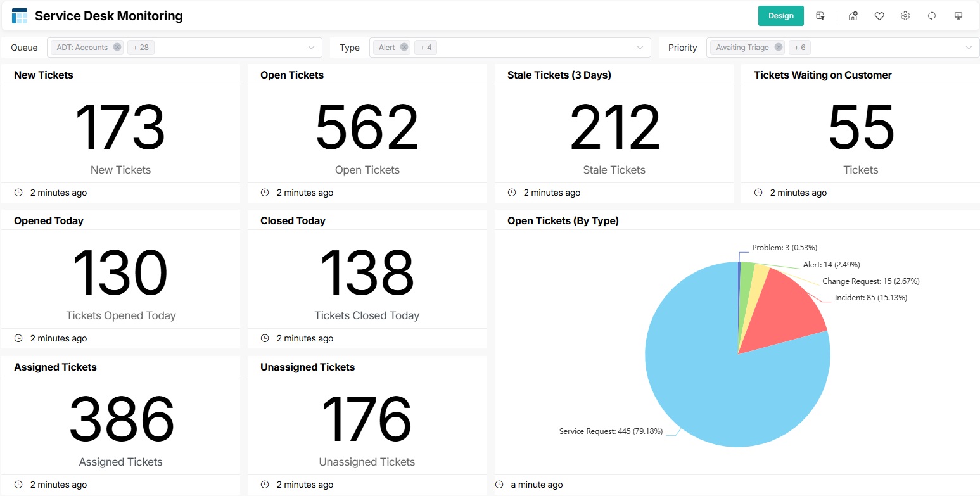Expand the Type filter dropdown
Viewport: 980px width, 496px height.
(x=639, y=47)
